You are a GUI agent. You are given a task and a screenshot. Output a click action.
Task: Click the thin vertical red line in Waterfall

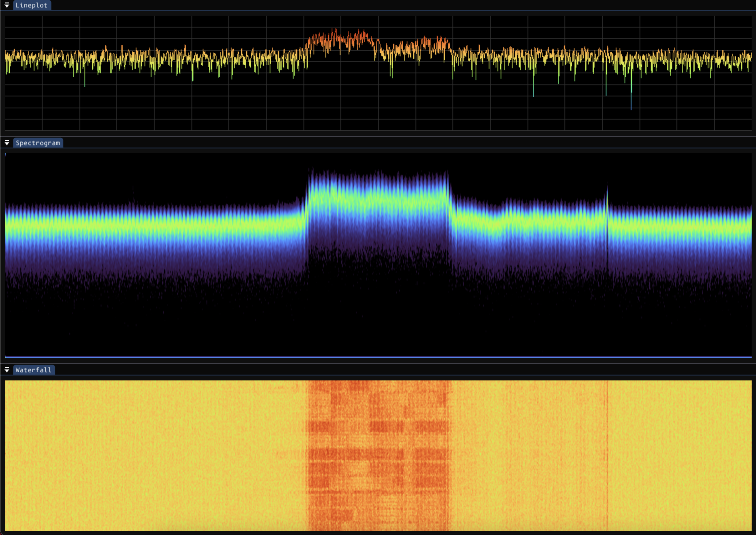click(607, 455)
